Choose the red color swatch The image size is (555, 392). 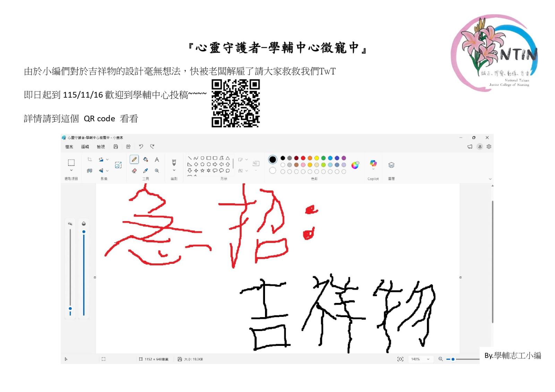pos(303,158)
